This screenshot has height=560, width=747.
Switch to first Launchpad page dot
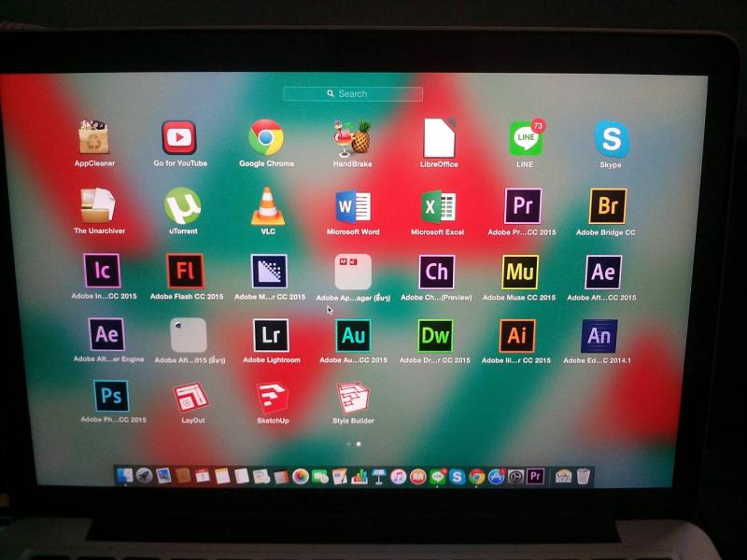coord(348,444)
